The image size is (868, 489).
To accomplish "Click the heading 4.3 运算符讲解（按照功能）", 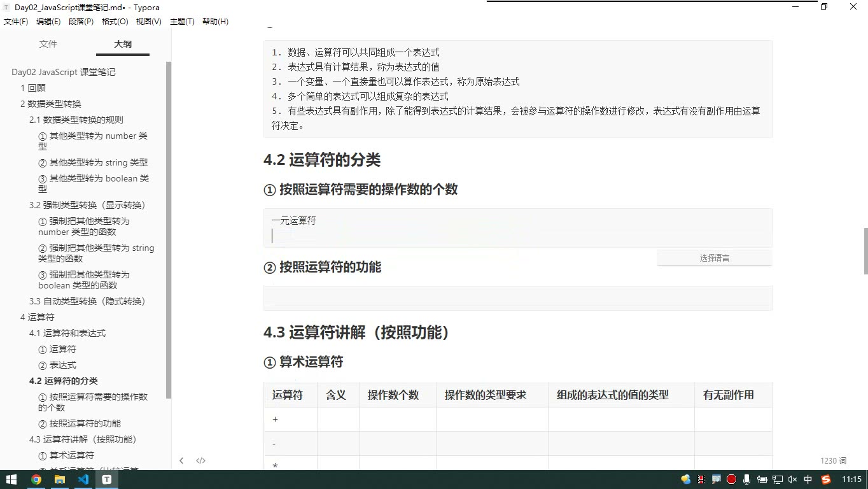I will 358,332.
